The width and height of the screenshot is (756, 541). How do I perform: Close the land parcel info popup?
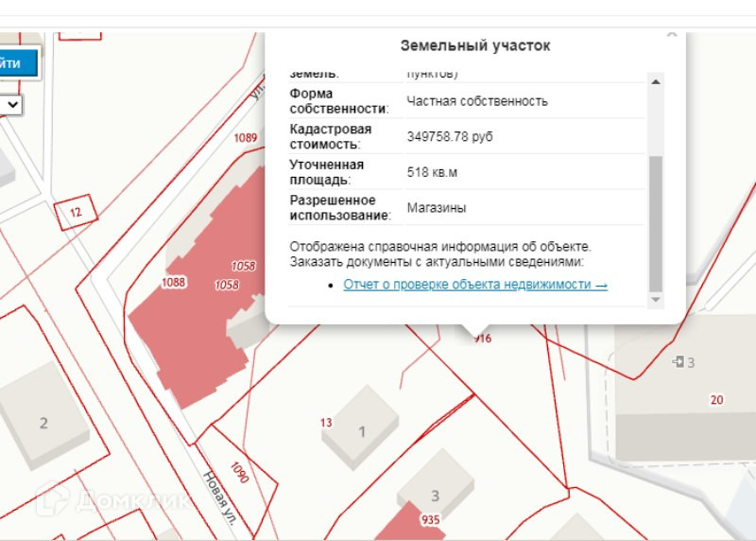(672, 35)
